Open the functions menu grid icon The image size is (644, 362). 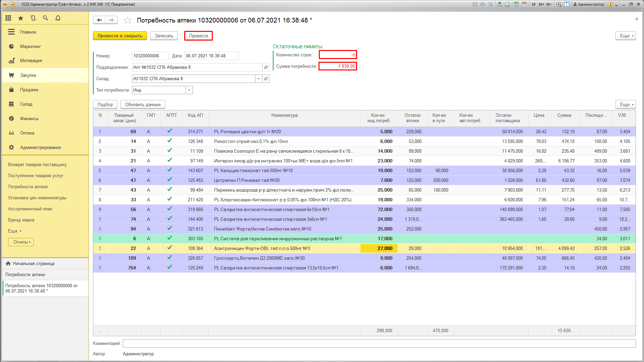[x=8, y=18]
